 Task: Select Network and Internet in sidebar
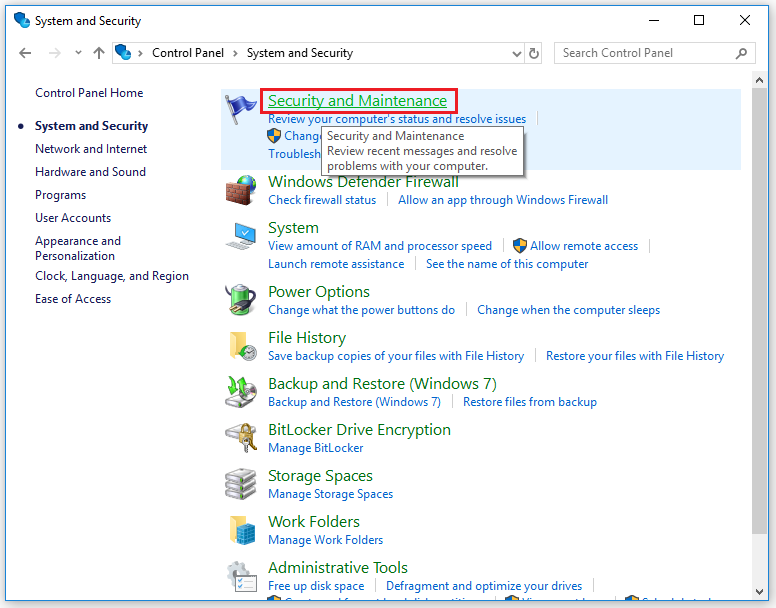[x=91, y=149]
